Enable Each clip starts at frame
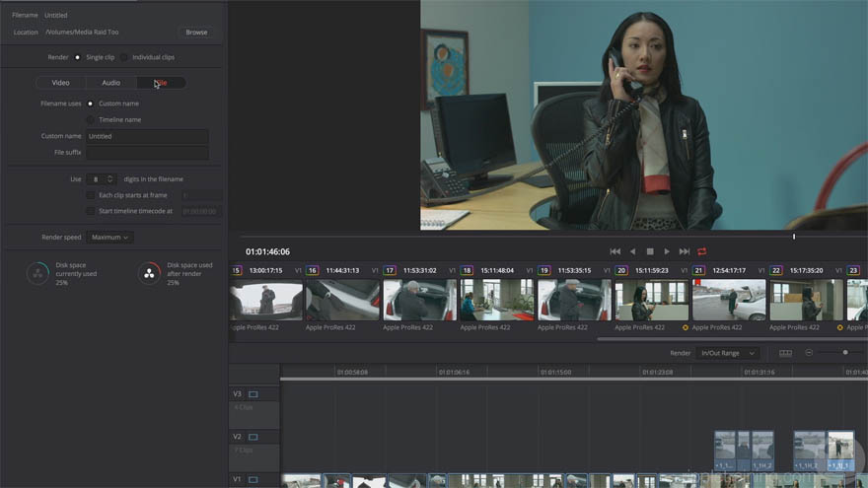This screenshot has width=868, height=488. 90,195
